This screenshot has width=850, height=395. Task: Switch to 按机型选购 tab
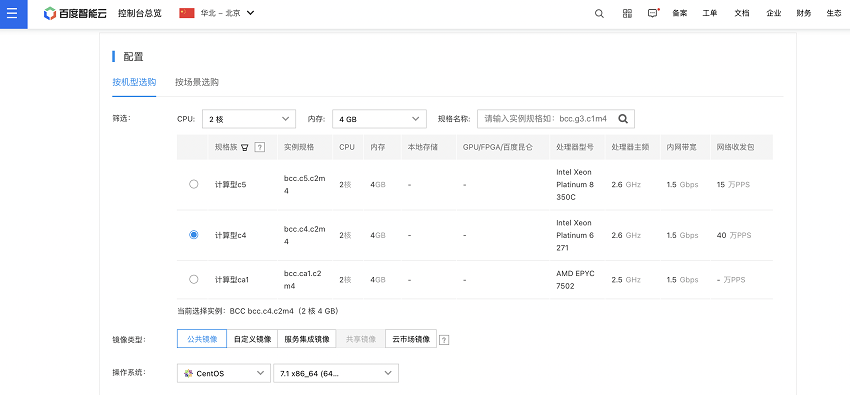point(134,82)
